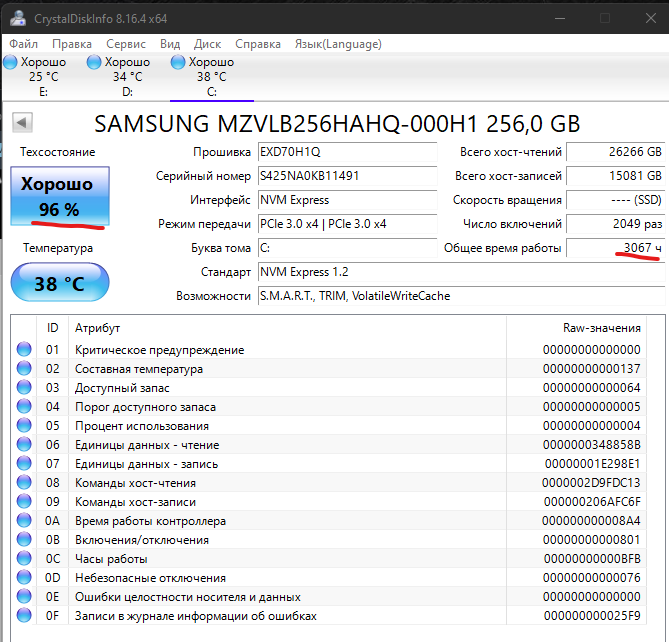Viewport: 669px width, 642px height.
Task: Click status orb of attribute 0A row
Action: coord(24,520)
